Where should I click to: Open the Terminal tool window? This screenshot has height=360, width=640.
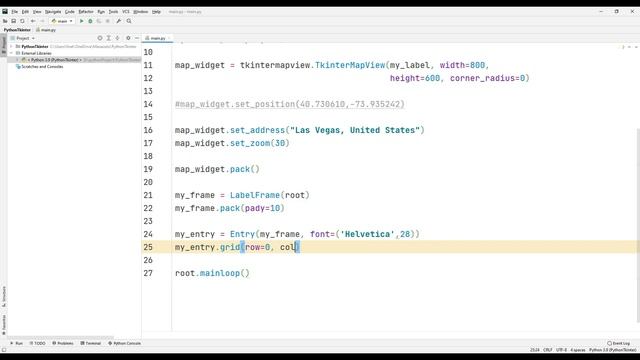pyautogui.click(x=91, y=343)
